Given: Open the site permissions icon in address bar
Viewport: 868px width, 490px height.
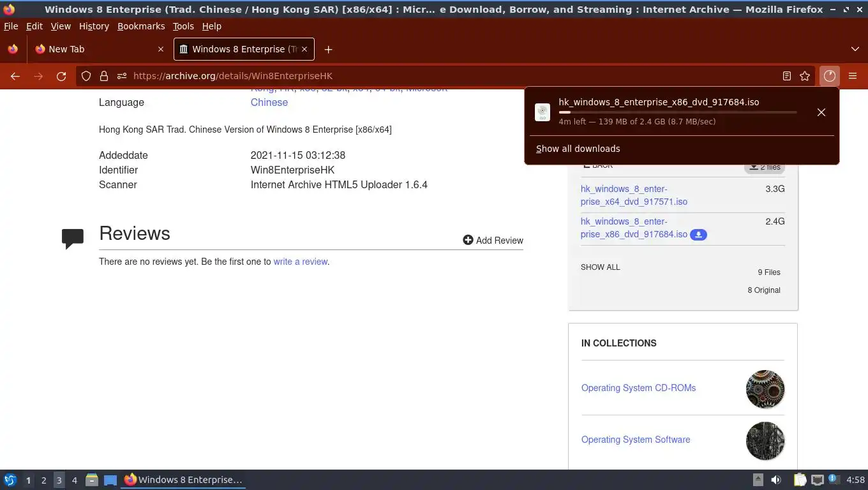Looking at the screenshot, I should click(121, 76).
